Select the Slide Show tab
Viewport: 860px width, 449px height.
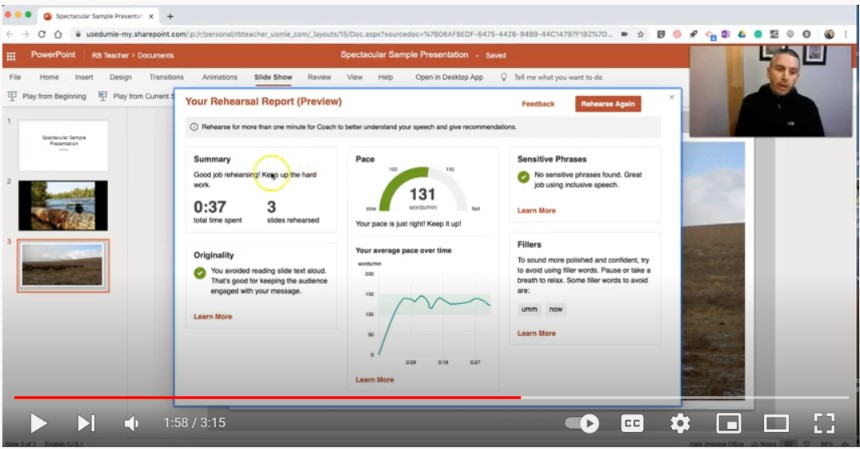pyautogui.click(x=273, y=77)
